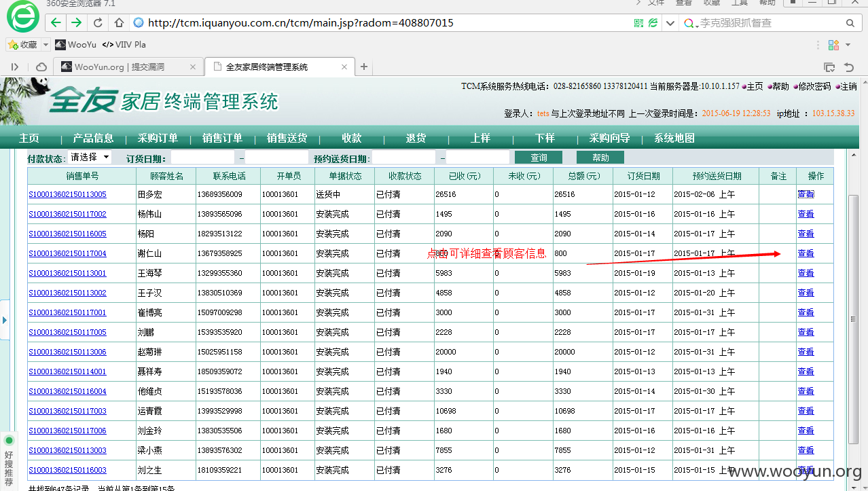Open order S100013602150113005 link
This screenshot has width=868, height=491.
coord(67,194)
